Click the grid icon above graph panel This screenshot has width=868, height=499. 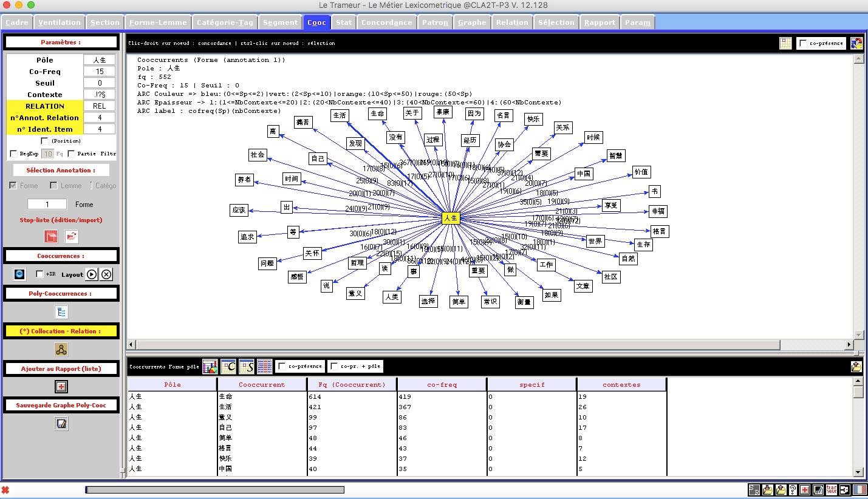click(785, 43)
